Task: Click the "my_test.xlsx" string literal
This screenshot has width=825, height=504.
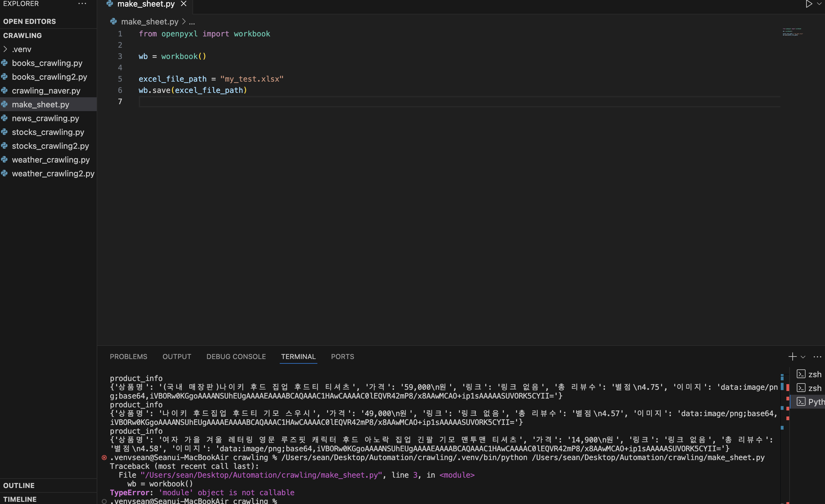Action: click(252, 79)
